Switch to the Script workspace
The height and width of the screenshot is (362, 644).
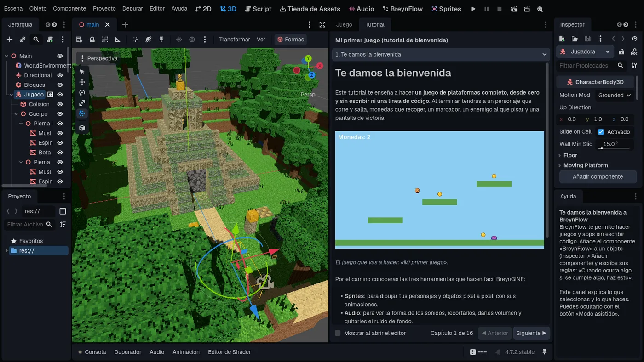pyautogui.click(x=258, y=9)
